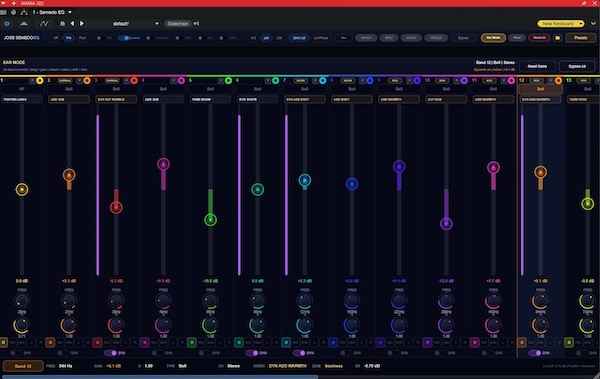Disable DYN toggle on band 3

pyautogui.click(x=111, y=353)
